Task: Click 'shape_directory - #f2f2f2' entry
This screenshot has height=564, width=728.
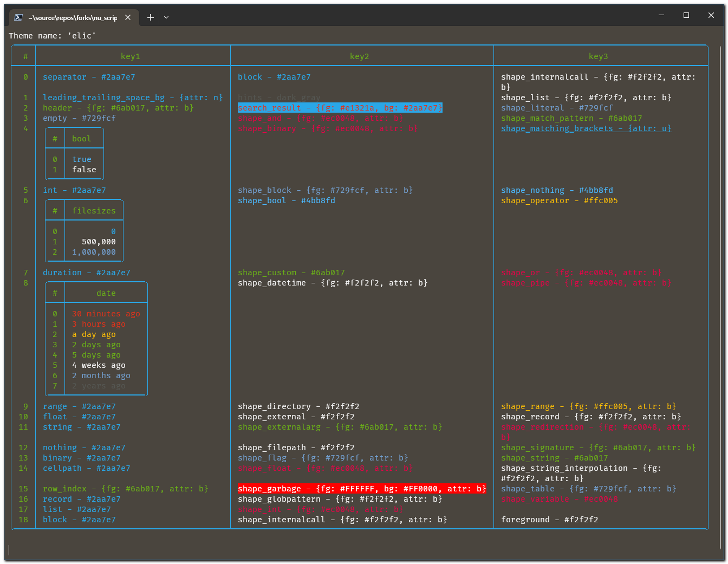Action: coord(298,406)
